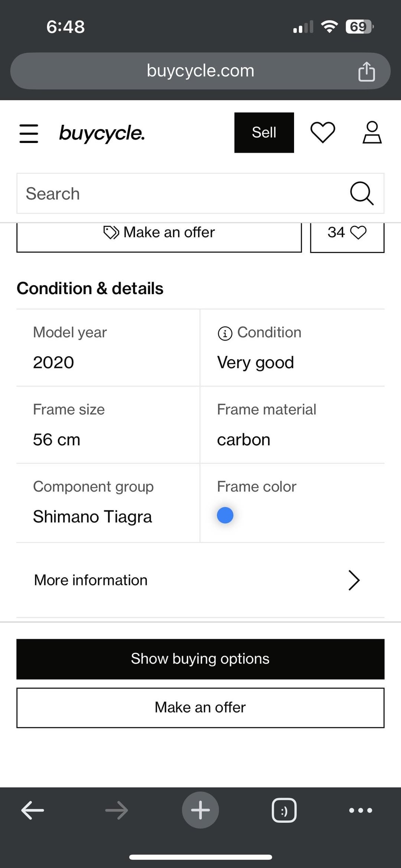Tap the wishlist heart icon in header
The height and width of the screenshot is (868, 401).
[323, 133]
